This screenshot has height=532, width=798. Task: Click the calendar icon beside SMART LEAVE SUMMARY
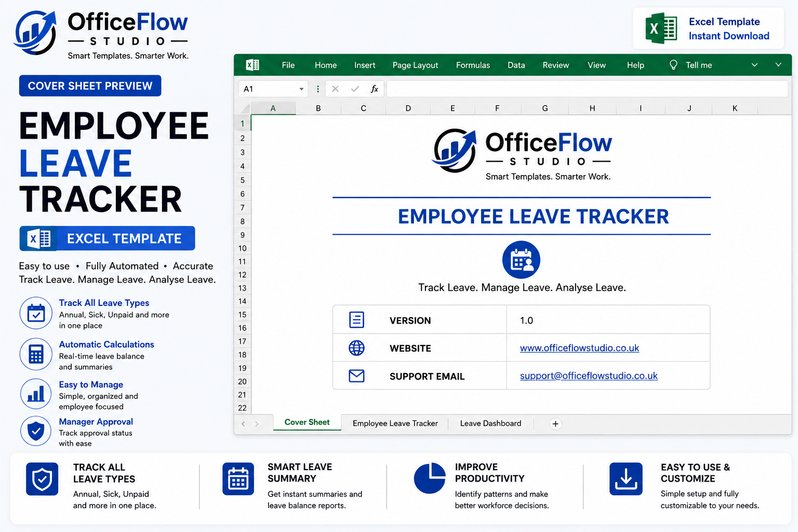[x=238, y=479]
